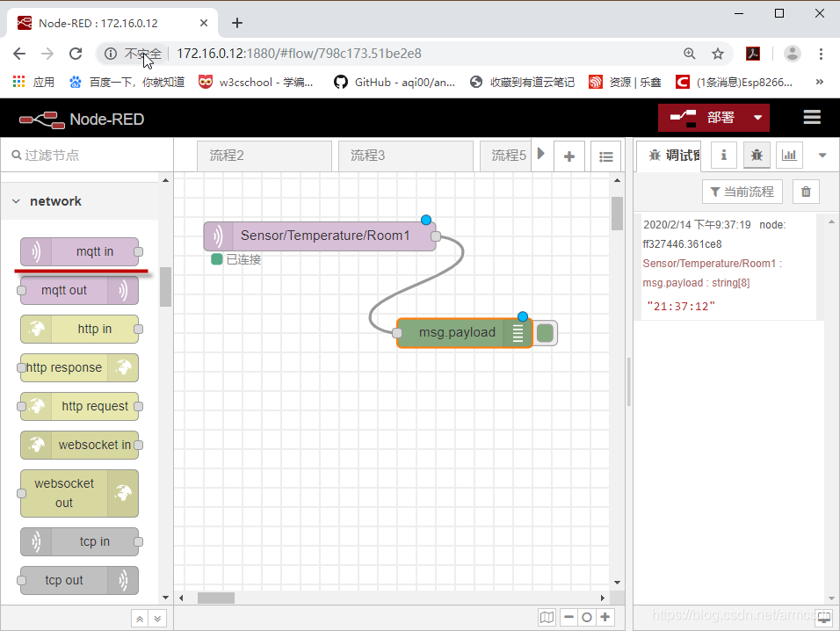Select the websocket out palette node
Viewport: 840px width, 631px height.
(x=79, y=493)
